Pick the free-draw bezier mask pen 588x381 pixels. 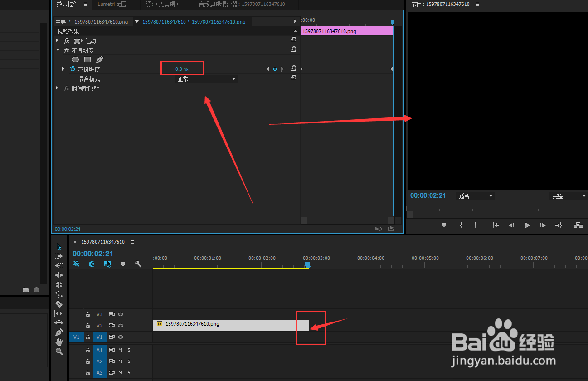[100, 59]
